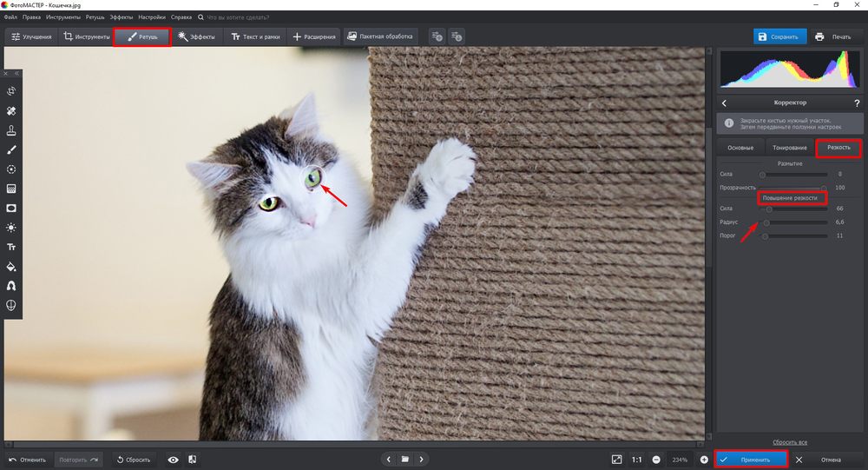Go back using the Корректор panel arrow

coord(724,103)
